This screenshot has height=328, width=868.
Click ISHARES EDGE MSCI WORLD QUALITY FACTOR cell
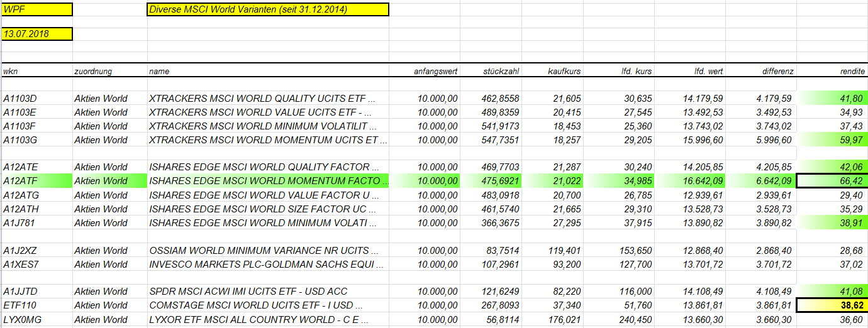pos(268,167)
